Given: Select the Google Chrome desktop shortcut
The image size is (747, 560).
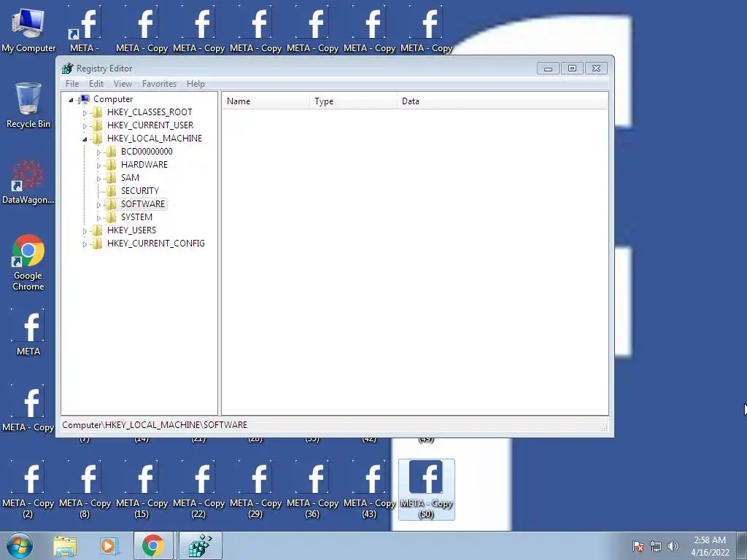Looking at the screenshot, I should (x=28, y=262).
